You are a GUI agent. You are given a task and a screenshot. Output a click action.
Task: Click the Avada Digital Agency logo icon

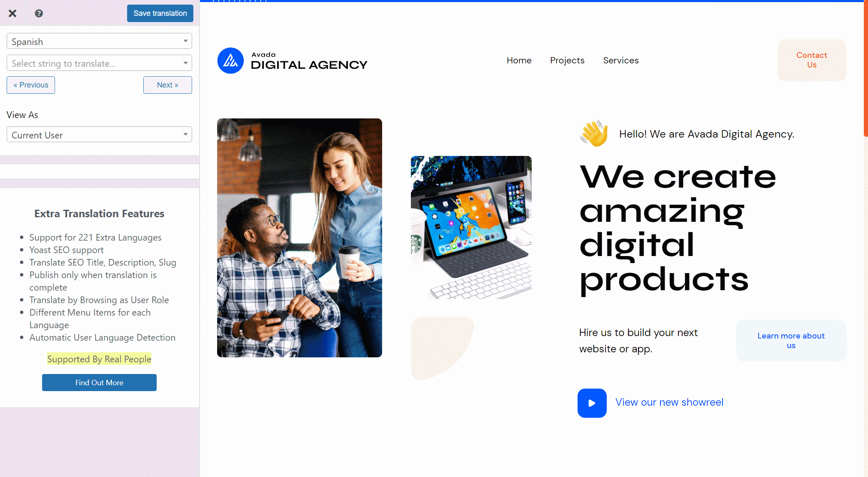(230, 60)
